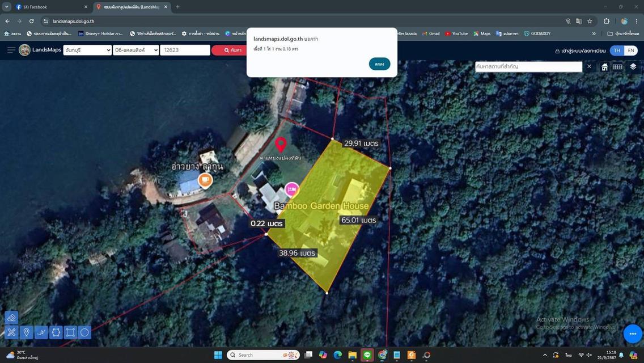
Task: Click the place search input field
Action: [528, 66]
